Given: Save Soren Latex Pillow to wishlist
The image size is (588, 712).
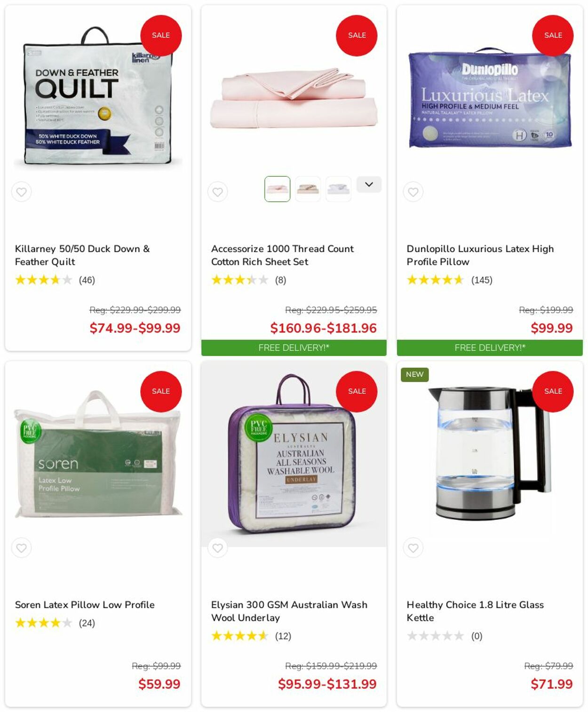Looking at the screenshot, I should [x=21, y=548].
